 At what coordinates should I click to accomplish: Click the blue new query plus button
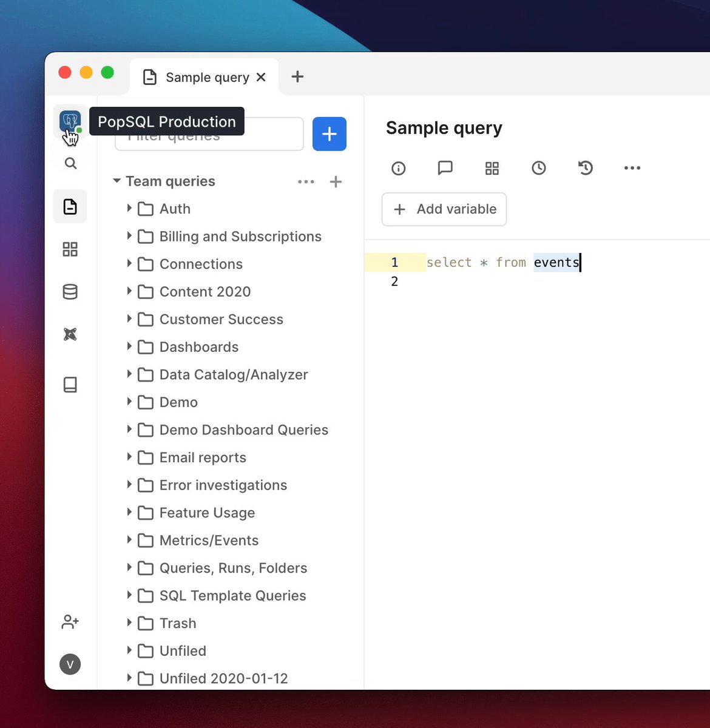coord(330,134)
